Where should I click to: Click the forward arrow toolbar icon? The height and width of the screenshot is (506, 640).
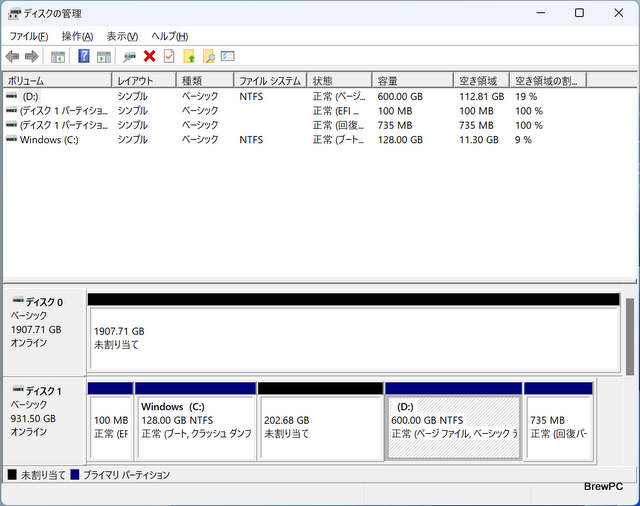coord(31,57)
